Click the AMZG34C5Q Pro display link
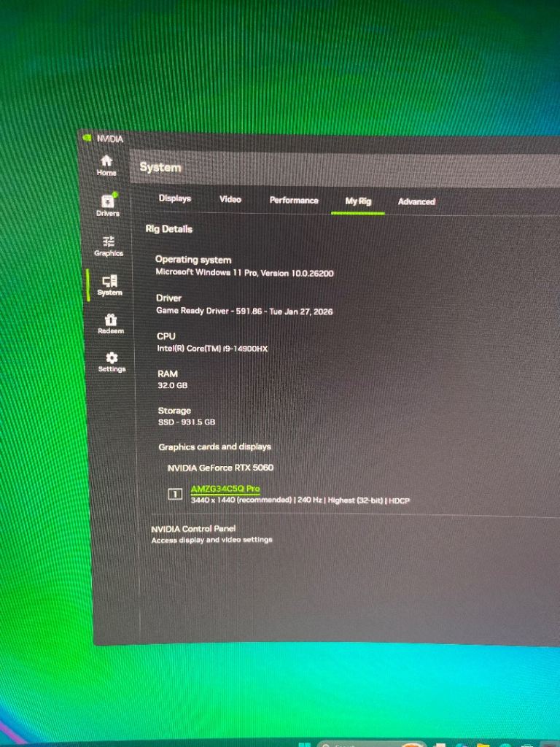The width and height of the screenshot is (560, 747). (x=225, y=489)
